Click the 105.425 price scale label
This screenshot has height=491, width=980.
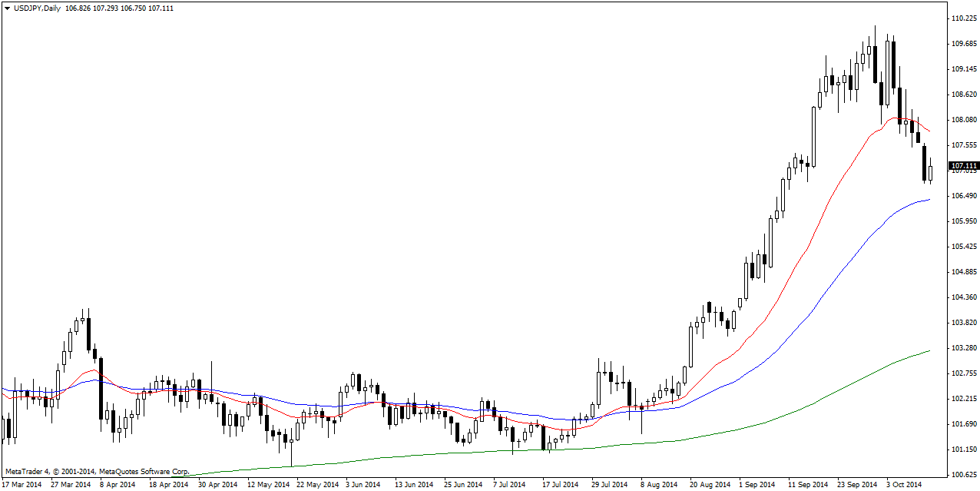963,247
